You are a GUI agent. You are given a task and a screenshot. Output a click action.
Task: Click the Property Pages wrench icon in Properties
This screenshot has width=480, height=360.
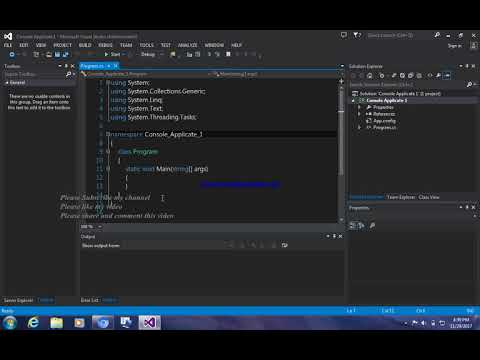[372, 226]
